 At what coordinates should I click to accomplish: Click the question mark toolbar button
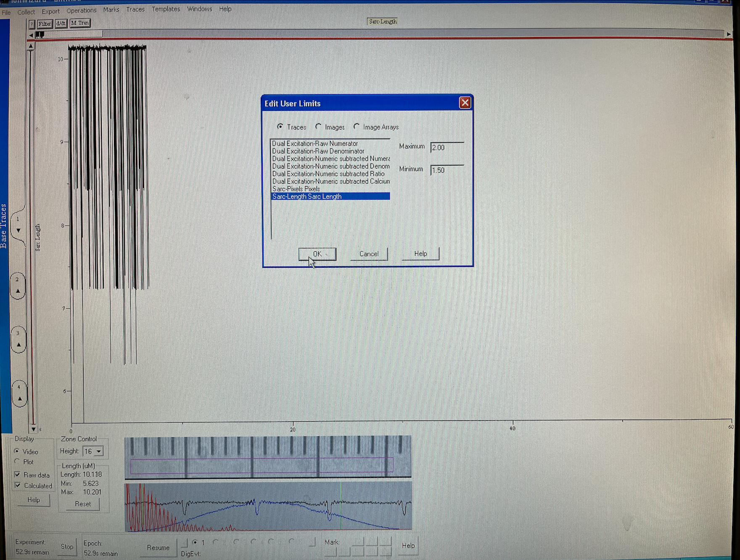click(x=32, y=24)
